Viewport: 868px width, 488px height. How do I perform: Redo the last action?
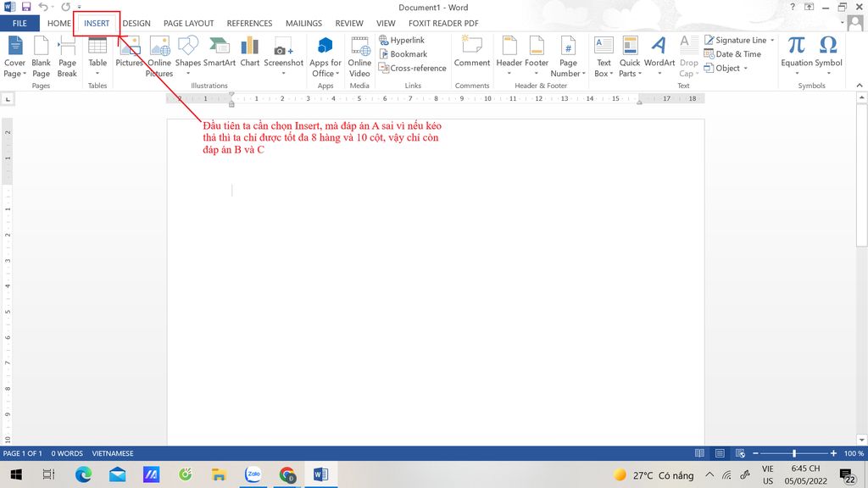pos(65,7)
